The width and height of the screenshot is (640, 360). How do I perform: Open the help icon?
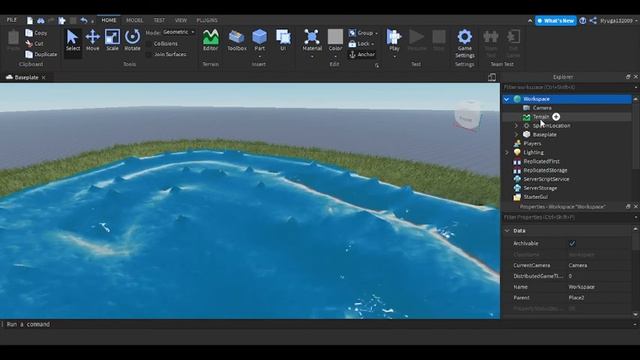pos(583,20)
